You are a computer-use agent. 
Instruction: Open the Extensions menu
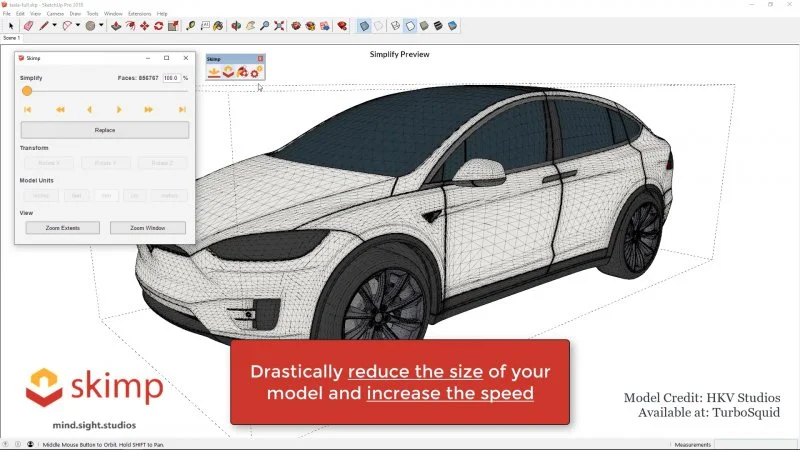pos(139,14)
